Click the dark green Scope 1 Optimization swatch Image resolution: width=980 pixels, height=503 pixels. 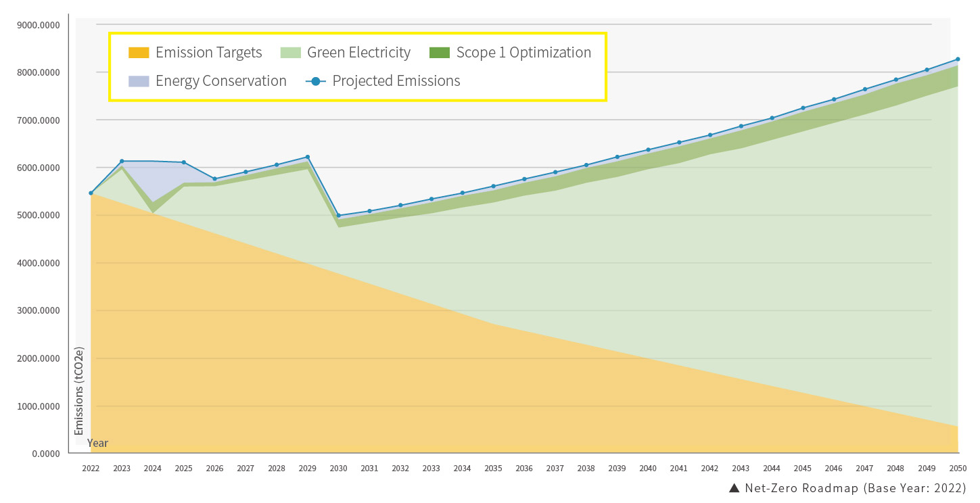point(439,53)
